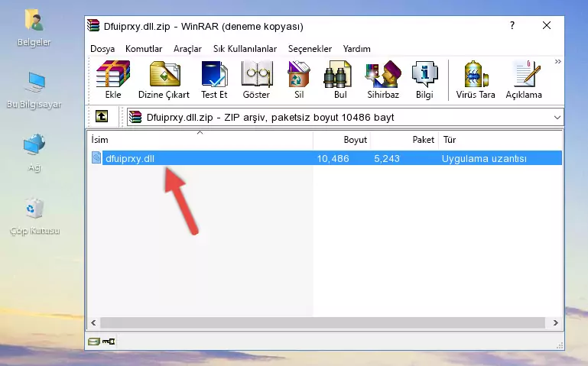Click the key password status bar icon
This screenshot has height=366, width=588.
point(109,342)
